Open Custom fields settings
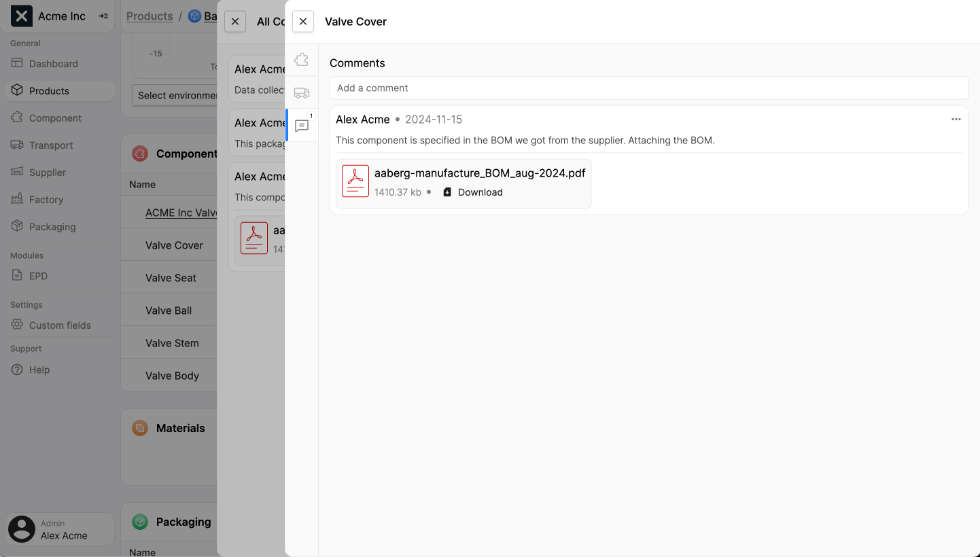The image size is (980, 557). 59,325
